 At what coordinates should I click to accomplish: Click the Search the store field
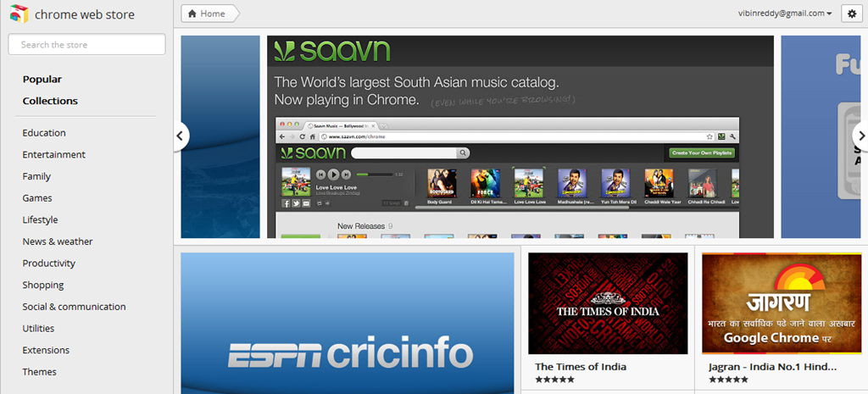pos(87,44)
